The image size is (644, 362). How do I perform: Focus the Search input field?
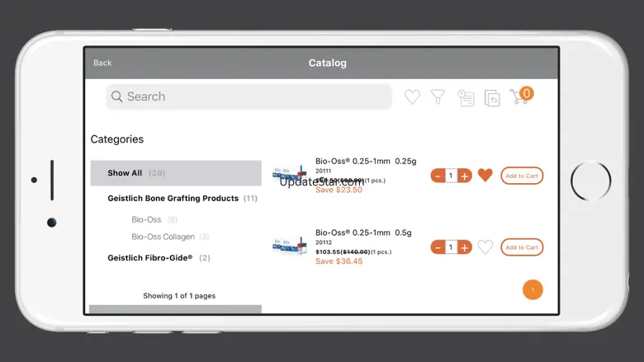click(x=249, y=96)
